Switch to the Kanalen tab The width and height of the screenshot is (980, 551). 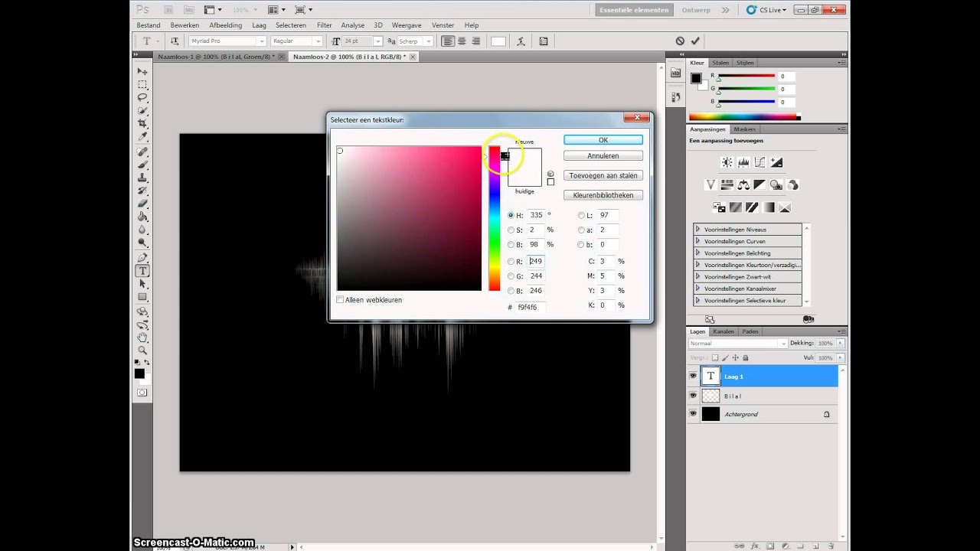[x=723, y=331]
